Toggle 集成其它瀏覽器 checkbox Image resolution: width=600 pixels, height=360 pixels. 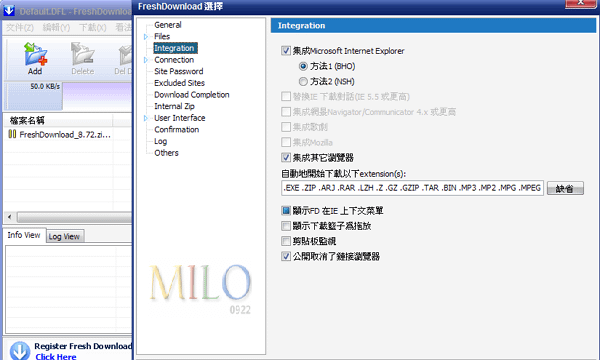click(x=286, y=157)
